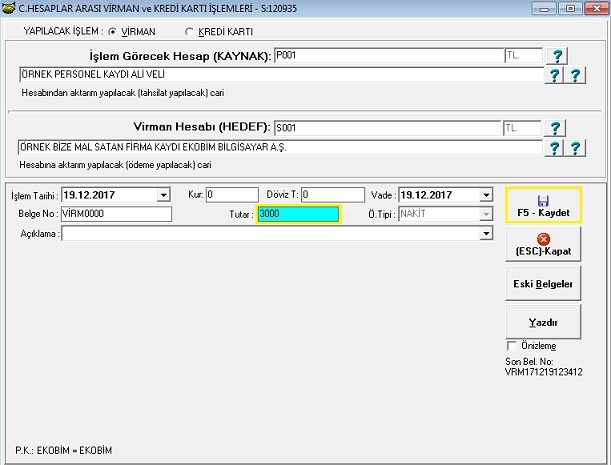
Task: Click the lookup question mark next to target account code S001
Action: (x=555, y=128)
